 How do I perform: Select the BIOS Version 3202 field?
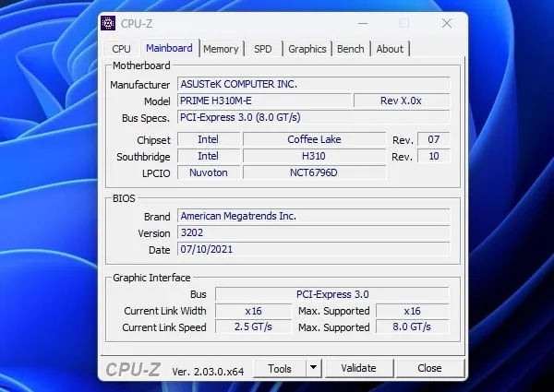coord(313,232)
